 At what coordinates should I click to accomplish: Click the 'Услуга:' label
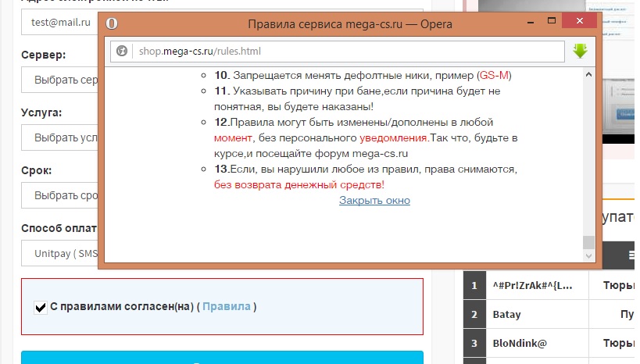(x=41, y=112)
